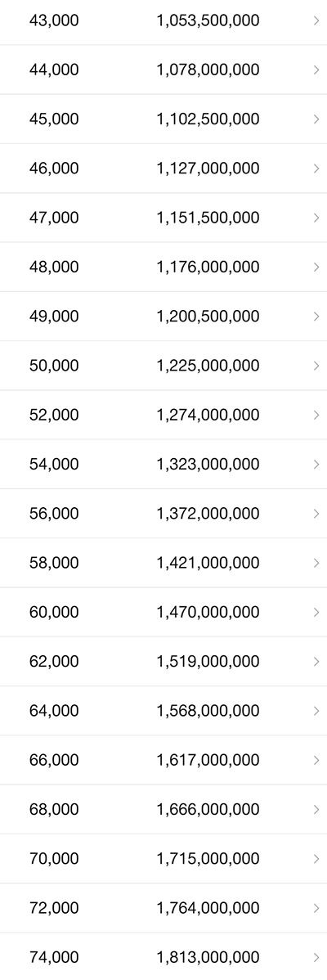The height and width of the screenshot is (980, 327).
Task: Open the 70,000 row
Action: [x=163, y=859]
